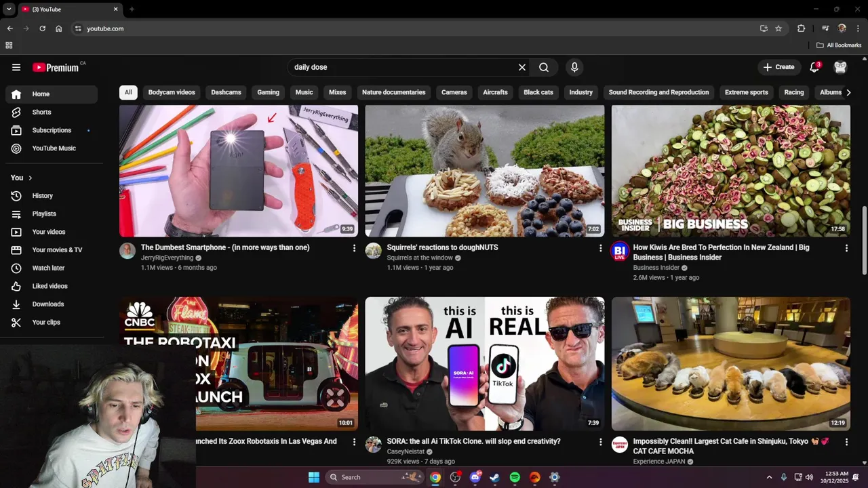Open the account avatar menu
Viewport: 868px width, 488px height.
click(x=841, y=67)
